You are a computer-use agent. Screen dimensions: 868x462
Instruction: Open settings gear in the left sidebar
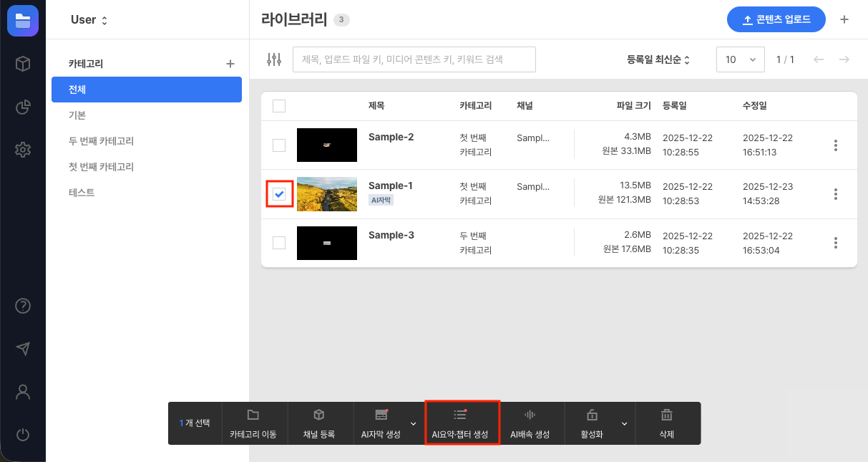[x=22, y=150]
